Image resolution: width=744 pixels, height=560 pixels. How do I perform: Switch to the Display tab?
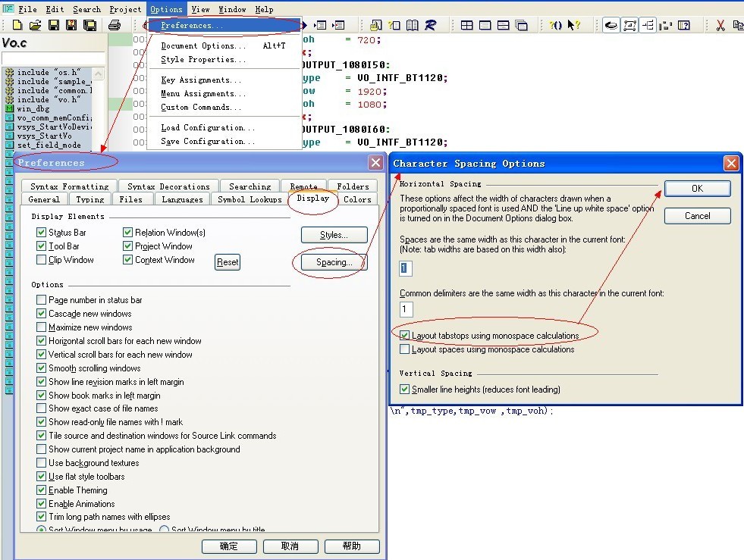tap(313, 199)
